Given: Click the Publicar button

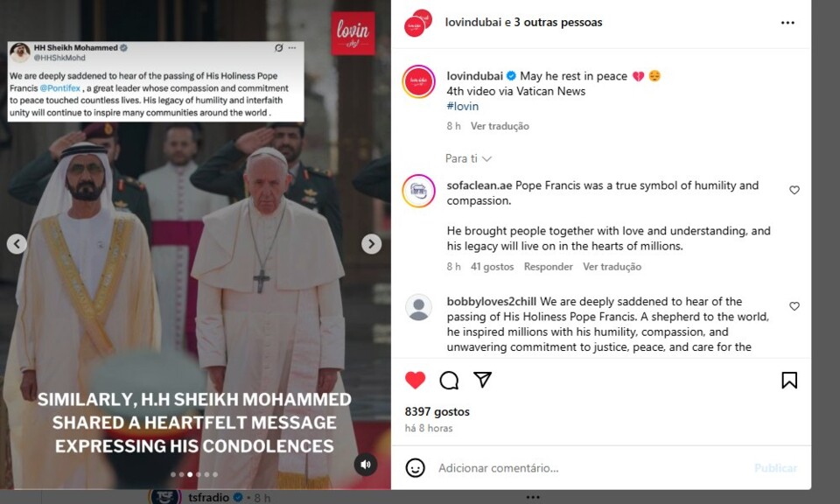Looking at the screenshot, I should [775, 468].
